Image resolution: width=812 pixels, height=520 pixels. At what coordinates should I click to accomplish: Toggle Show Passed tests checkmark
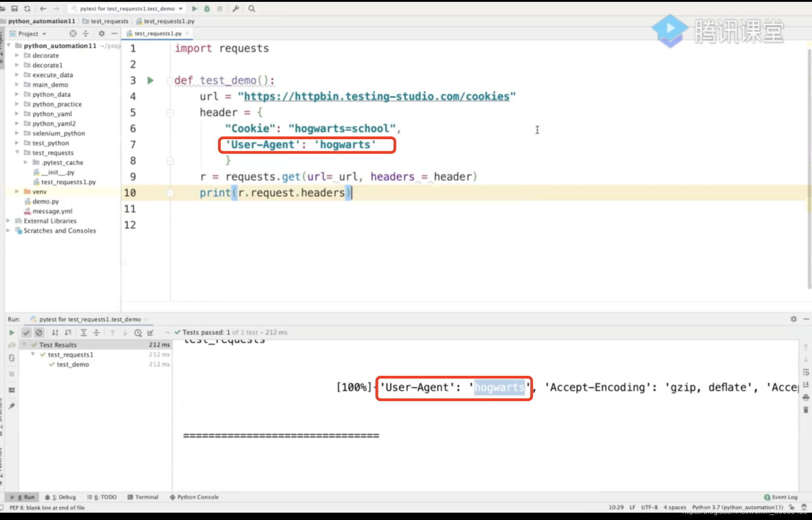pos(26,333)
